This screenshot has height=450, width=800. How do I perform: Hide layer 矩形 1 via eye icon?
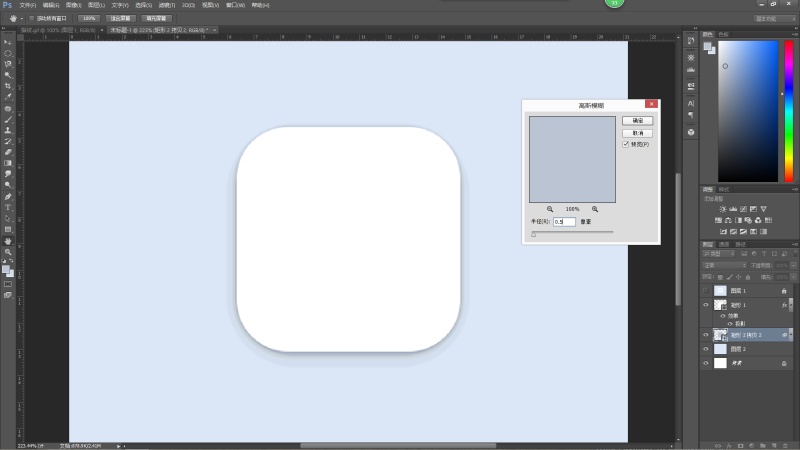tap(706, 305)
